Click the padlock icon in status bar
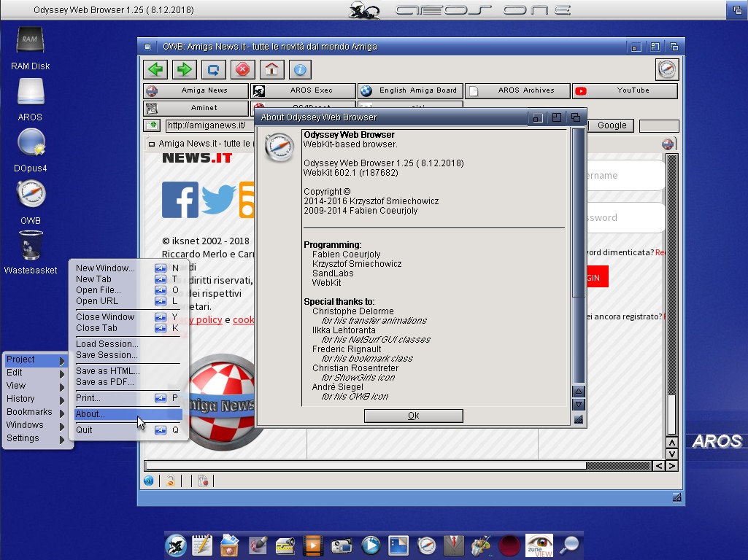748x560 pixels. tap(170, 481)
